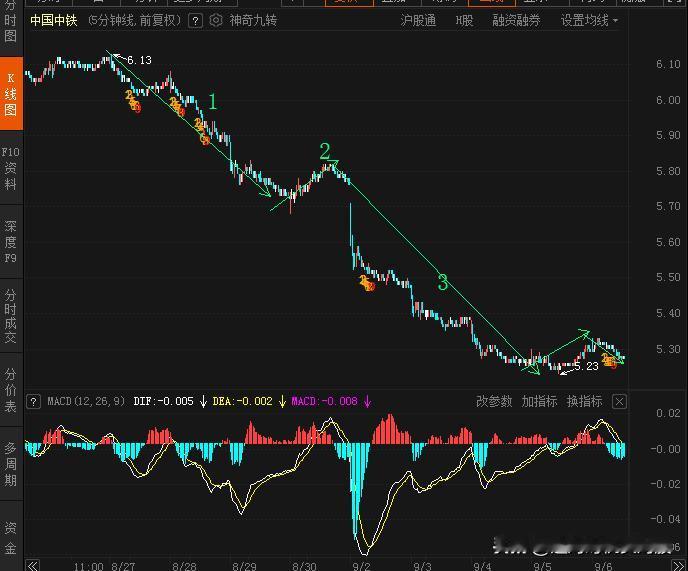Click 改参数 to edit MACD parameters
Image resolution: width=688 pixels, height=571 pixels.
(494, 401)
